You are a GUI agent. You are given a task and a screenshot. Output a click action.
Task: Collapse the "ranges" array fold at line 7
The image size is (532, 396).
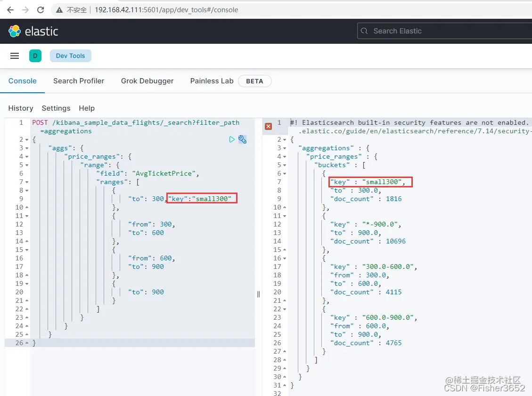click(x=27, y=182)
